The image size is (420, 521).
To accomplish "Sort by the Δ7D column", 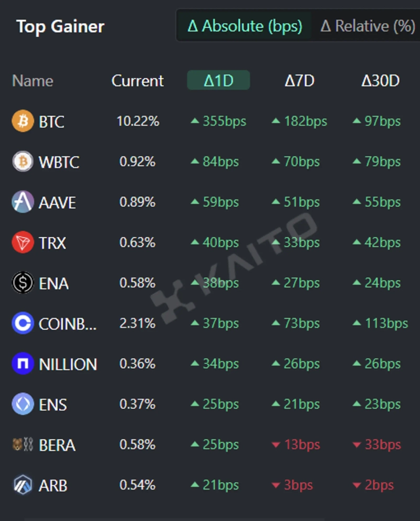I will [299, 81].
